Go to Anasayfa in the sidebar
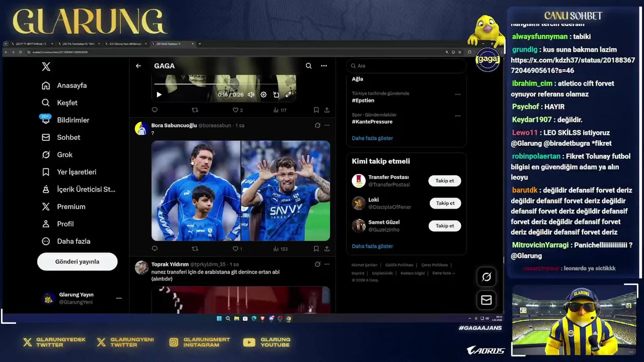 pyautogui.click(x=64, y=85)
